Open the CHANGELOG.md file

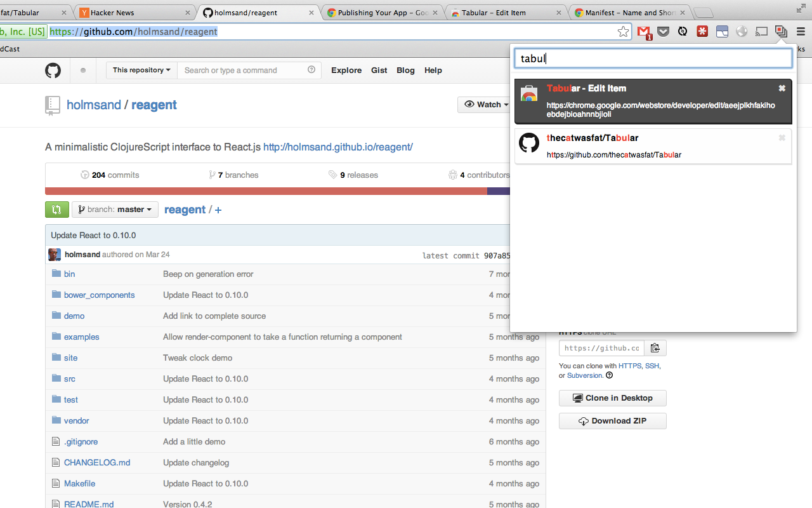pos(97,462)
